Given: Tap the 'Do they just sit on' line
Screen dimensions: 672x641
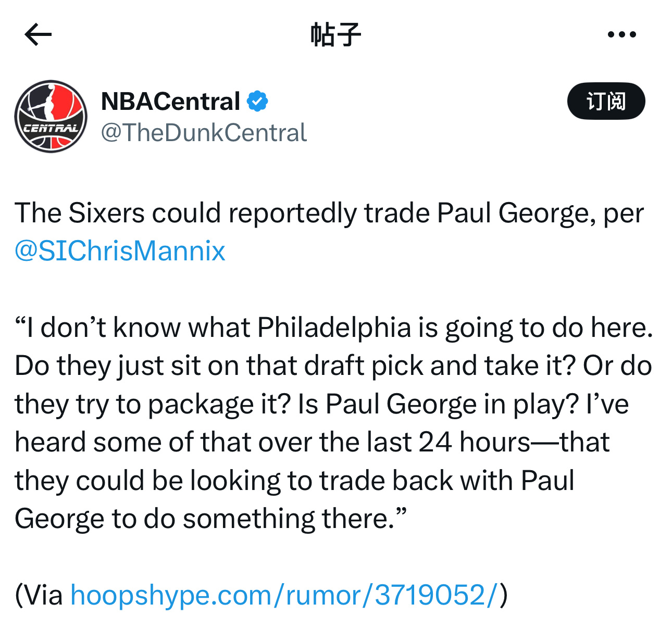Looking at the screenshot, I should point(333,366).
